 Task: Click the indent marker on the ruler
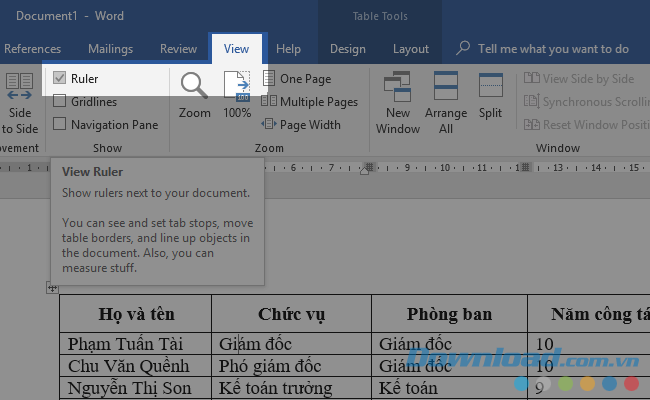tap(364, 171)
